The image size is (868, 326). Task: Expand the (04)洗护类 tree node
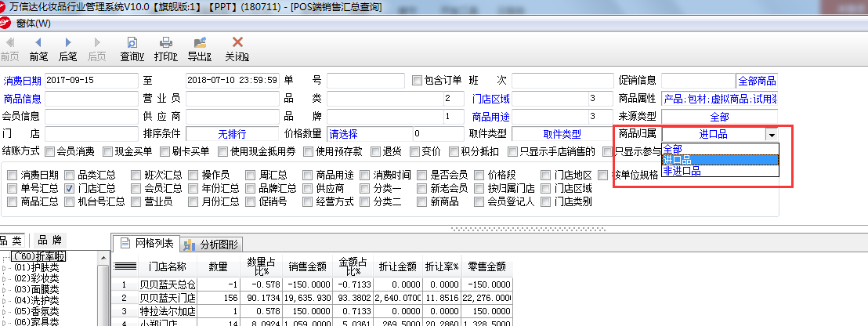click(5, 301)
